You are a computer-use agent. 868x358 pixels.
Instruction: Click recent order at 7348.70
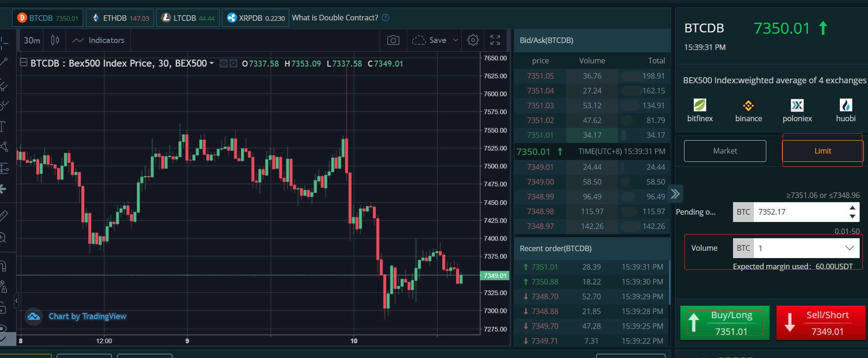592,296
